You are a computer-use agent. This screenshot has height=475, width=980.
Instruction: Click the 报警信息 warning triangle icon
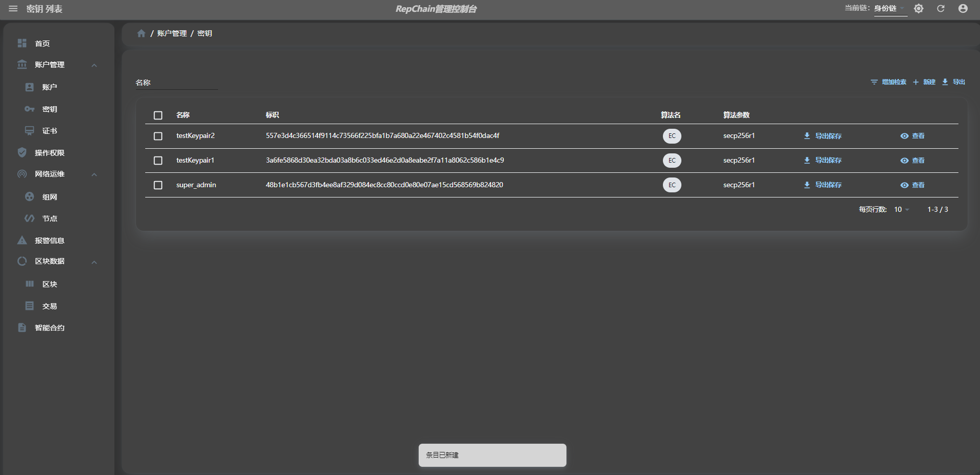22,240
